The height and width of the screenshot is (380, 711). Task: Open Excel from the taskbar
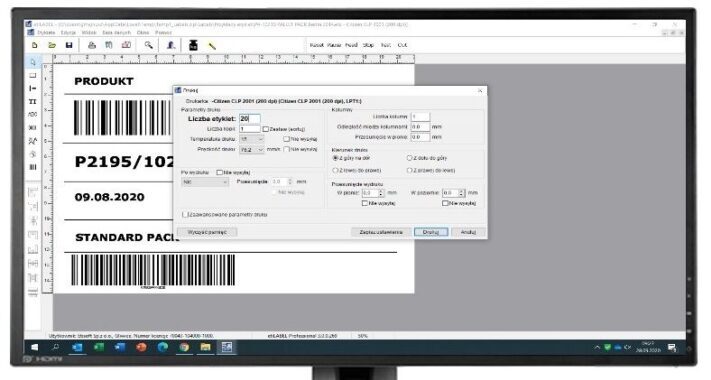click(x=98, y=347)
